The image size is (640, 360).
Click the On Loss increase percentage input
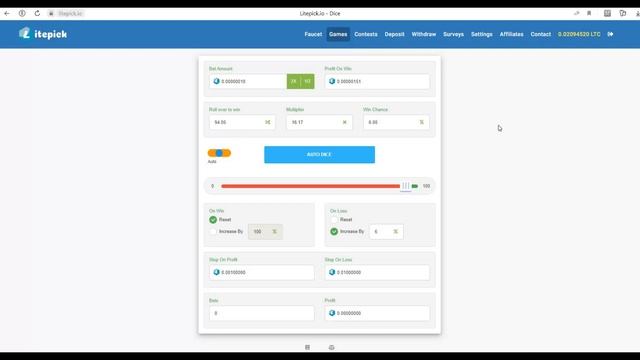(386, 231)
